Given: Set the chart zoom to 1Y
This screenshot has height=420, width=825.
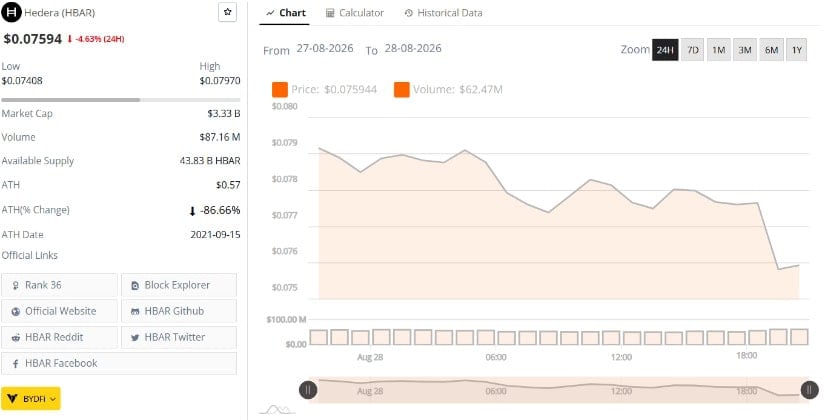Looking at the screenshot, I should (797, 50).
